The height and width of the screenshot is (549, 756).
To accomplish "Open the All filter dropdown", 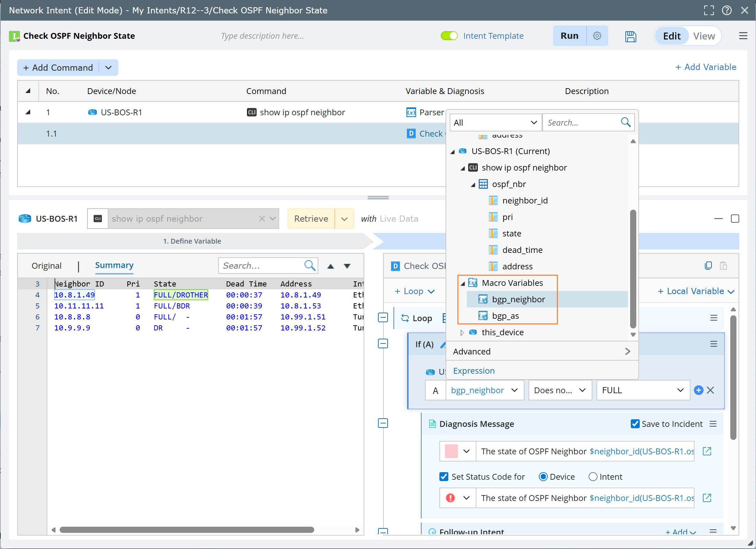I will click(495, 122).
